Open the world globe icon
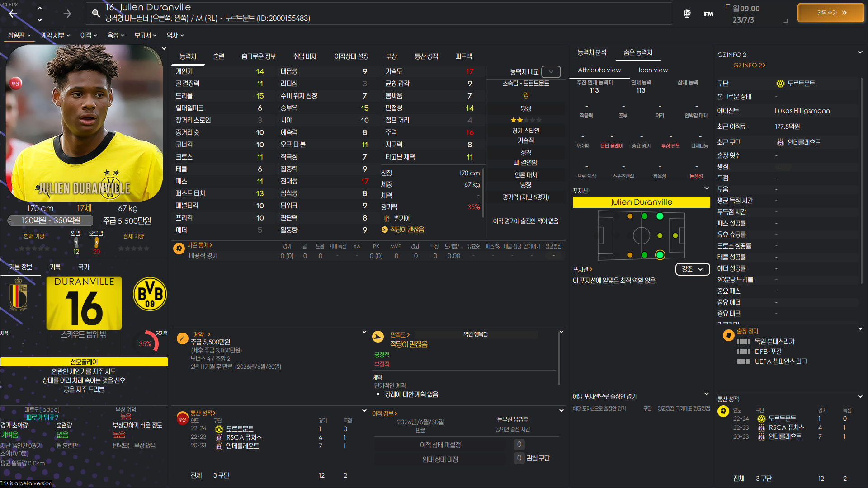 (x=687, y=14)
